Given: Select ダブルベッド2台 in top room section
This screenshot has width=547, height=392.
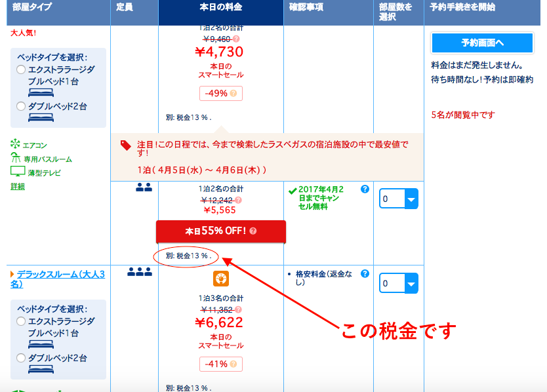Looking at the screenshot, I should (x=22, y=106).
